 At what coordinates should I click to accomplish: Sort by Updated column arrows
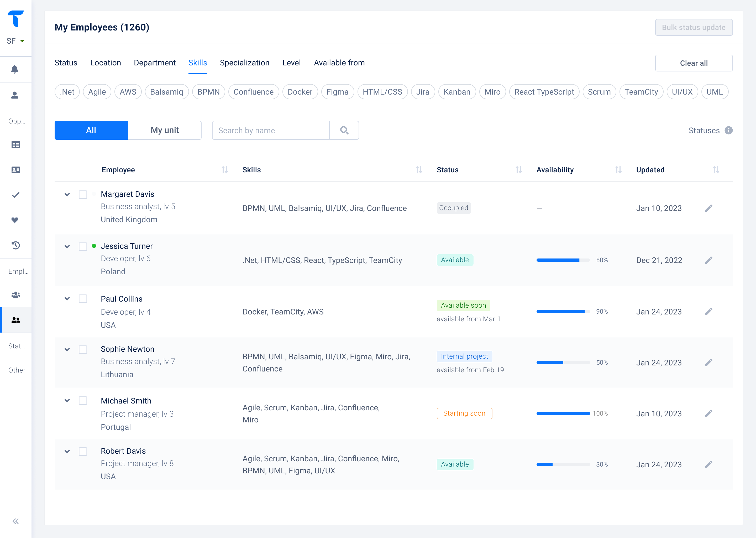[716, 170]
